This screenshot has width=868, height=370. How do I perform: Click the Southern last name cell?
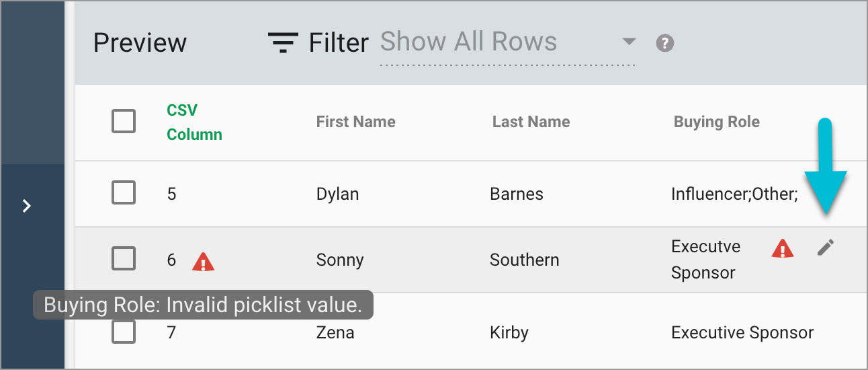click(x=524, y=260)
